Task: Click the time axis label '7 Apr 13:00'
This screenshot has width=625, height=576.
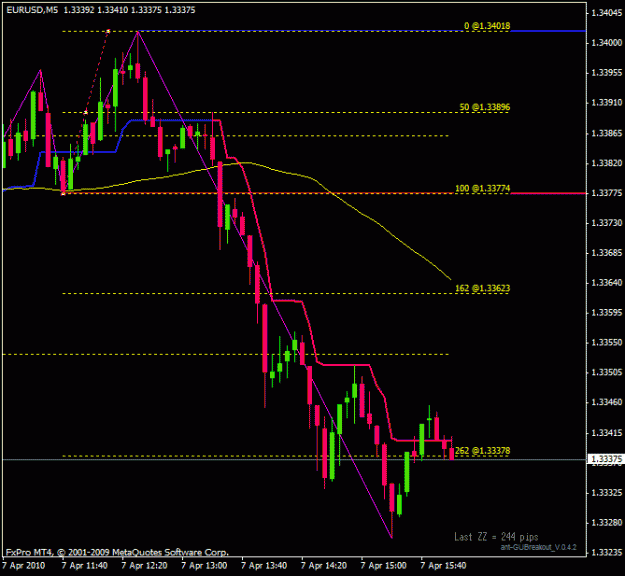Action: click(x=204, y=566)
